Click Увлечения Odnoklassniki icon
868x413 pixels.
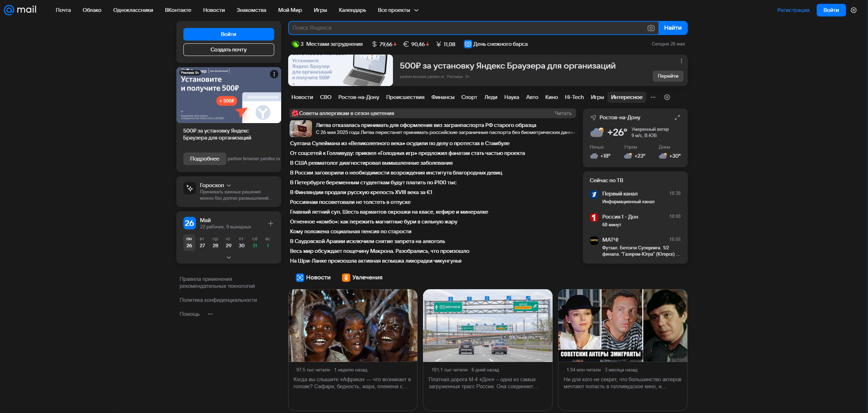(346, 278)
